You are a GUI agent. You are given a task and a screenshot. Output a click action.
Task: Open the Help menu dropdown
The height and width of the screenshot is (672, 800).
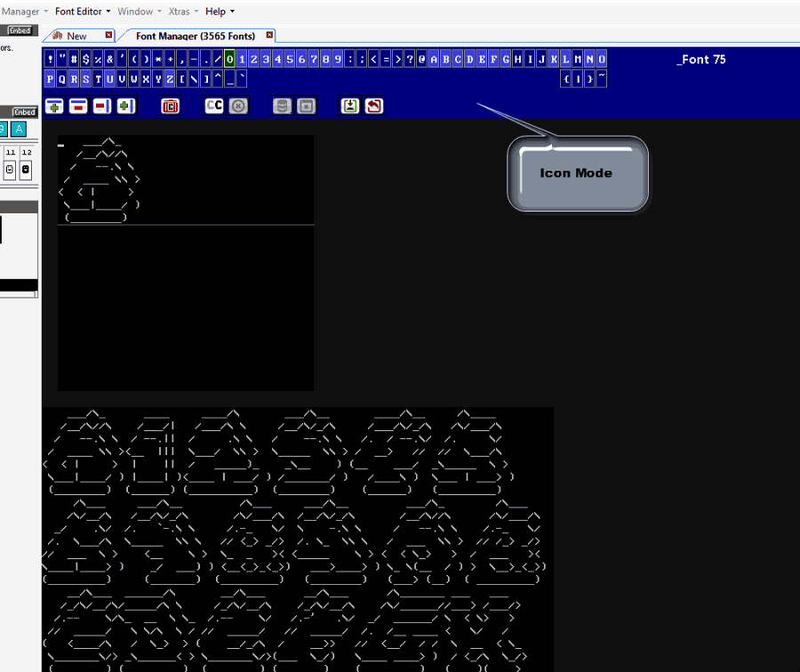click(216, 11)
